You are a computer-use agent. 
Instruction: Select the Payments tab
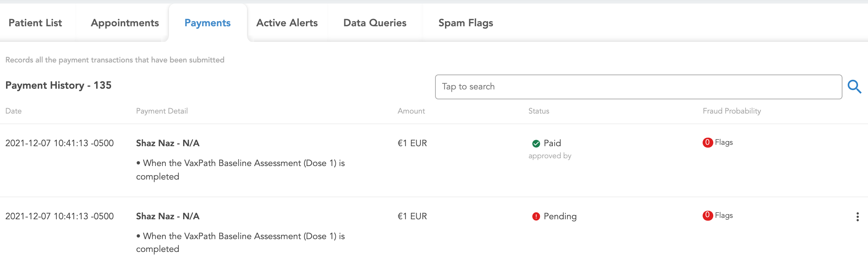click(x=207, y=23)
